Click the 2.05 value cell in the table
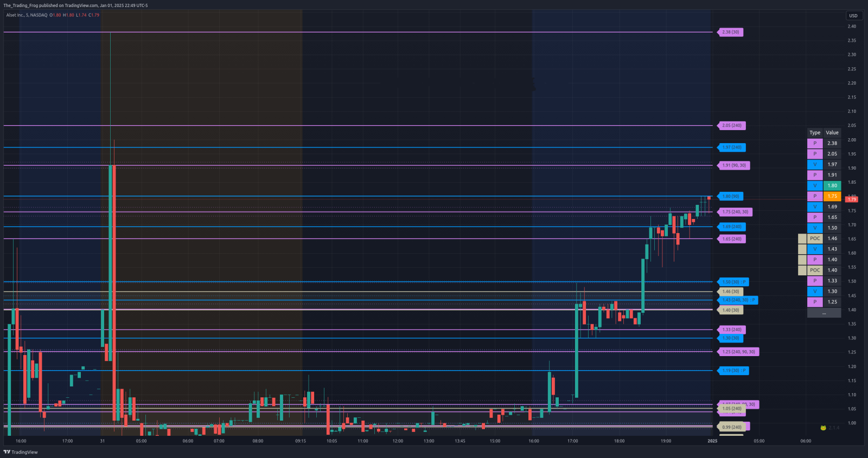The height and width of the screenshot is (458, 868). [832, 154]
